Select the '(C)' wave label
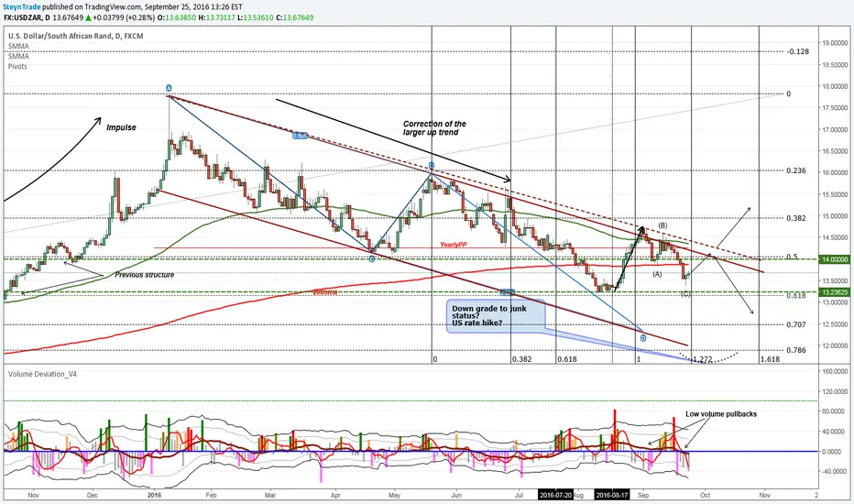This screenshot has width=854, height=504. tap(685, 293)
